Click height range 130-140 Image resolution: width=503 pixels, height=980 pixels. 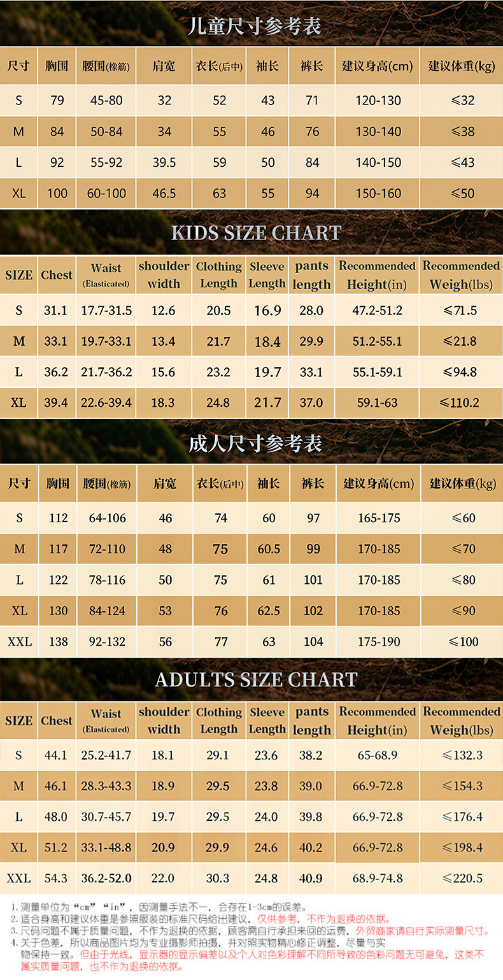click(378, 132)
